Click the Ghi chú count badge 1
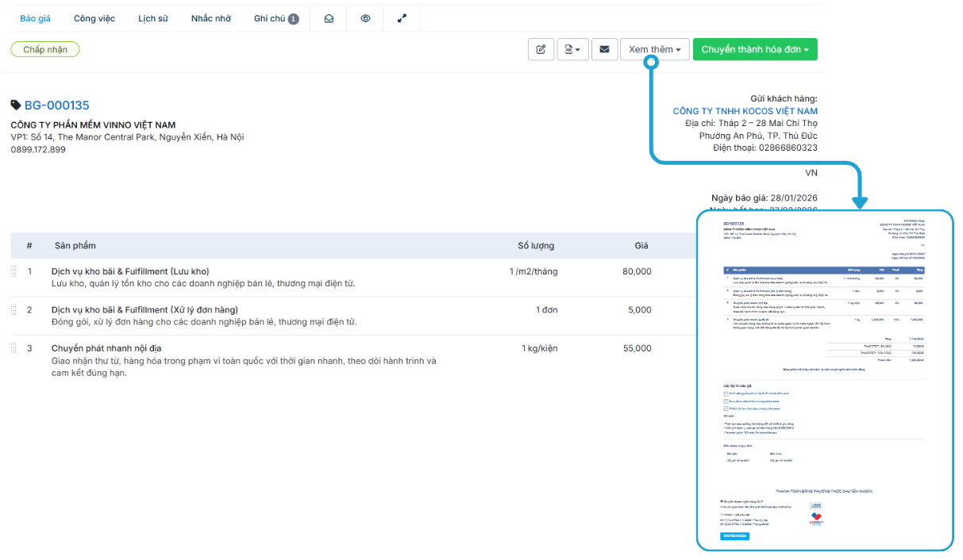The height and width of the screenshot is (560, 963). [294, 19]
